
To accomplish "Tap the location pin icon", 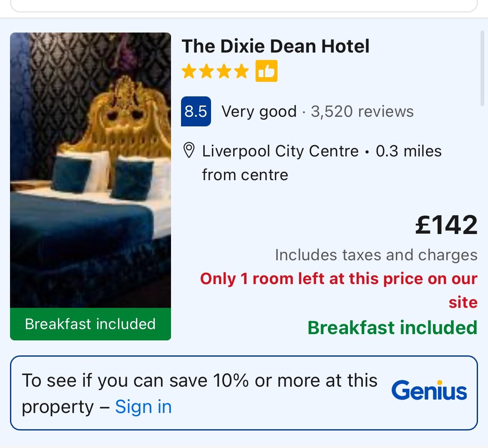I will 189,150.
